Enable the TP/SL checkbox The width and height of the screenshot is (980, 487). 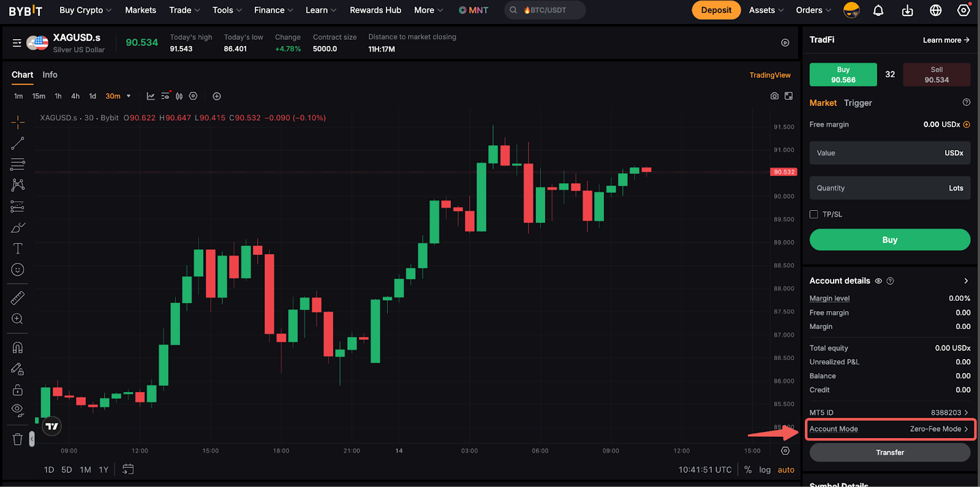814,214
